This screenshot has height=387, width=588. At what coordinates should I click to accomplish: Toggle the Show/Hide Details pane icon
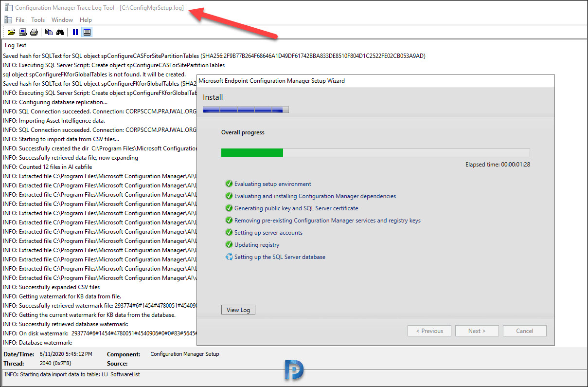pyautogui.click(x=87, y=32)
